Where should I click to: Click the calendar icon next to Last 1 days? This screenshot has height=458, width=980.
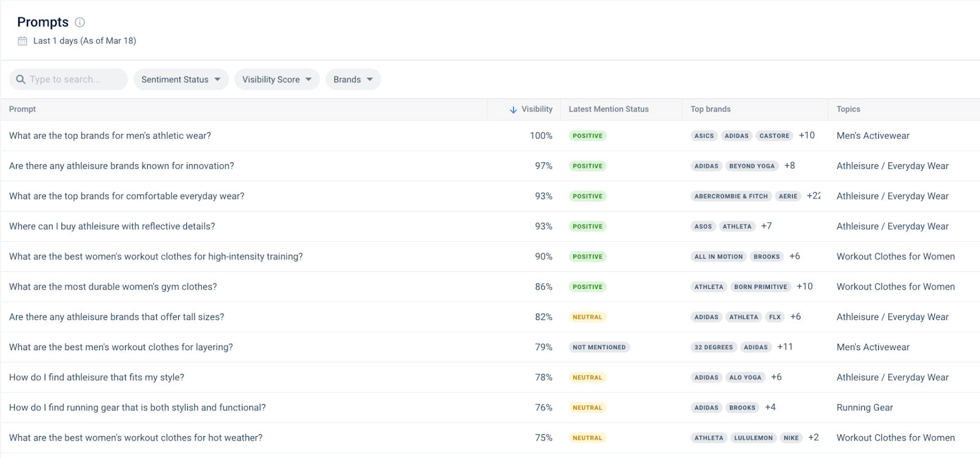pos(23,41)
